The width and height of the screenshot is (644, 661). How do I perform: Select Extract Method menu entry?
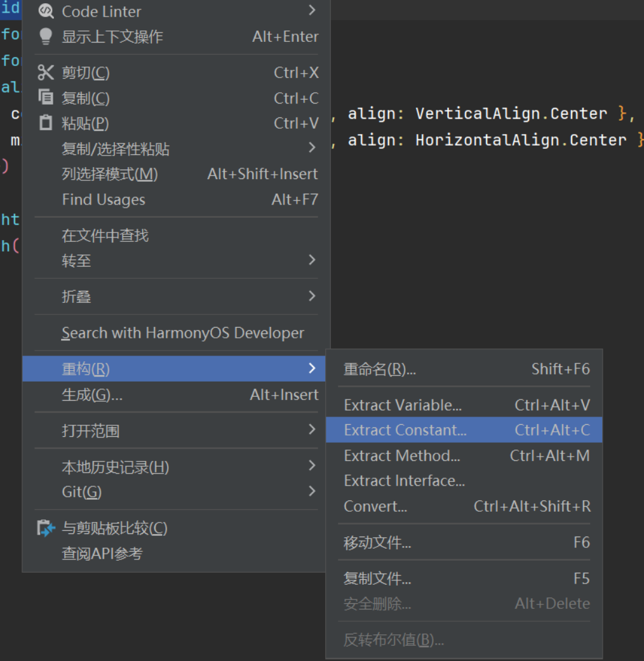[x=401, y=456]
